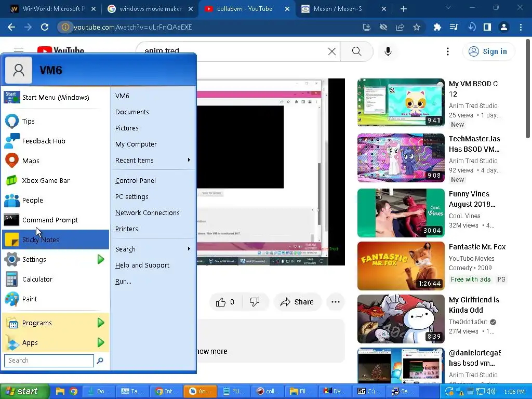Expand Apps submenu
The image size is (532, 399).
click(x=56, y=342)
